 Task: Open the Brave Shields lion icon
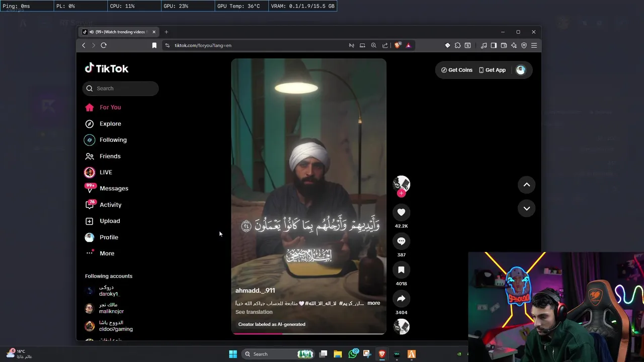[397, 45]
